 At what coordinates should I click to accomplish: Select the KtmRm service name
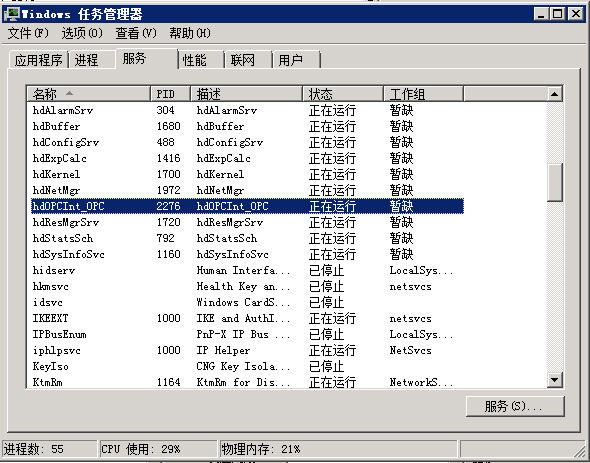coord(47,382)
